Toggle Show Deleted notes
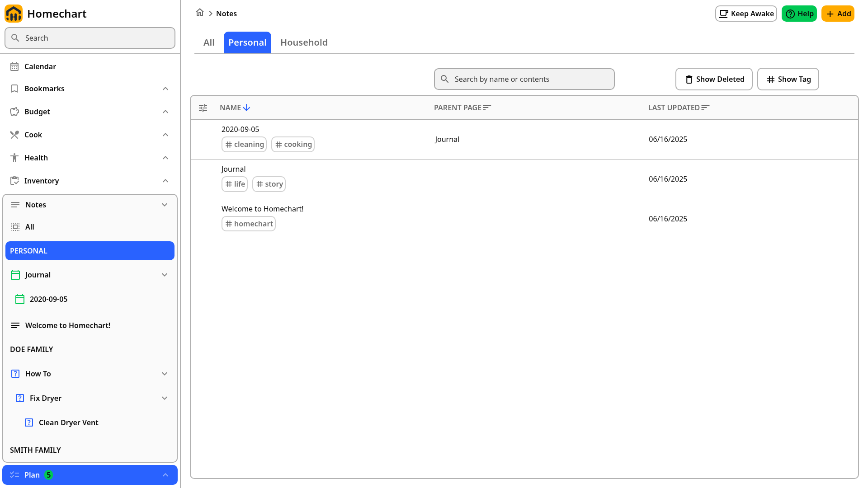868x488 pixels. tap(714, 79)
